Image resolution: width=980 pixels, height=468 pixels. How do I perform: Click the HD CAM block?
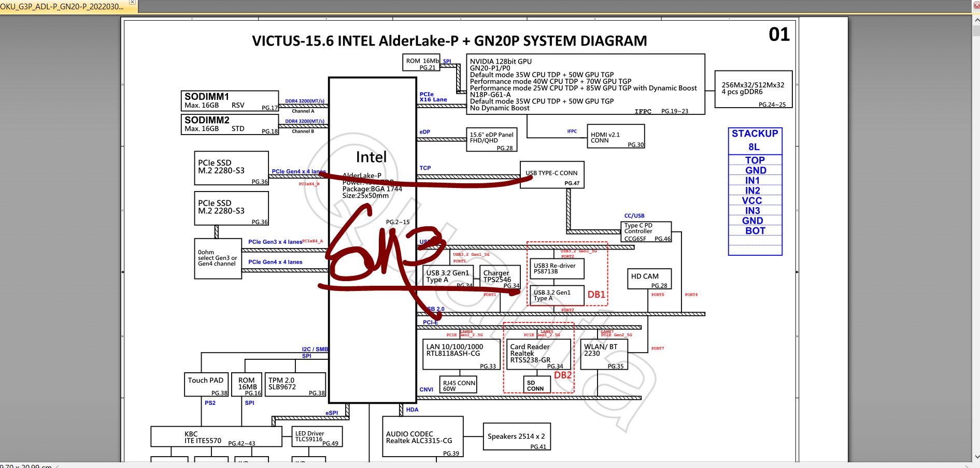tap(649, 279)
